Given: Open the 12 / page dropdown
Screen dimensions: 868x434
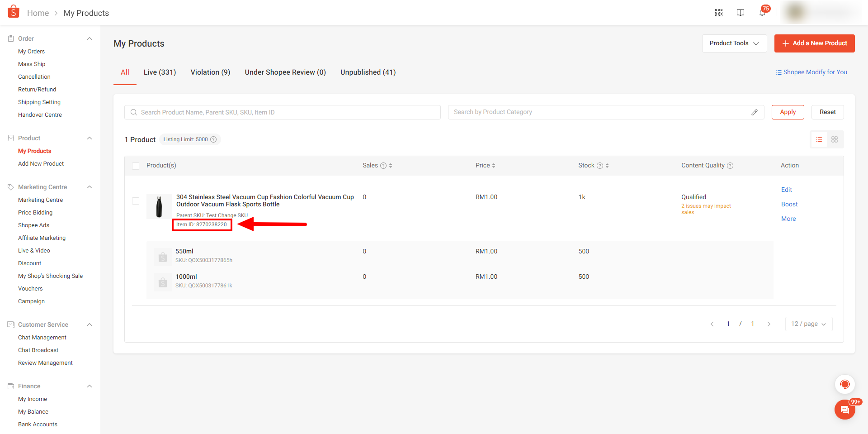Looking at the screenshot, I should pos(809,324).
